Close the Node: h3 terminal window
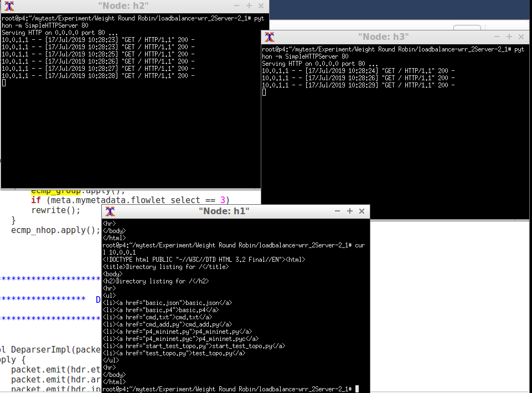Viewport: 532px width, 393px height. [521, 37]
